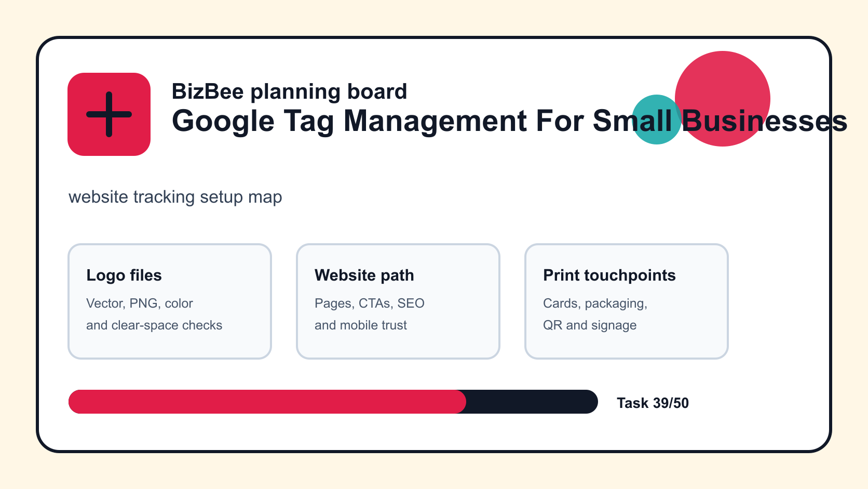The image size is (868, 489).
Task: Click the 'QR and signage' text
Action: (x=590, y=325)
